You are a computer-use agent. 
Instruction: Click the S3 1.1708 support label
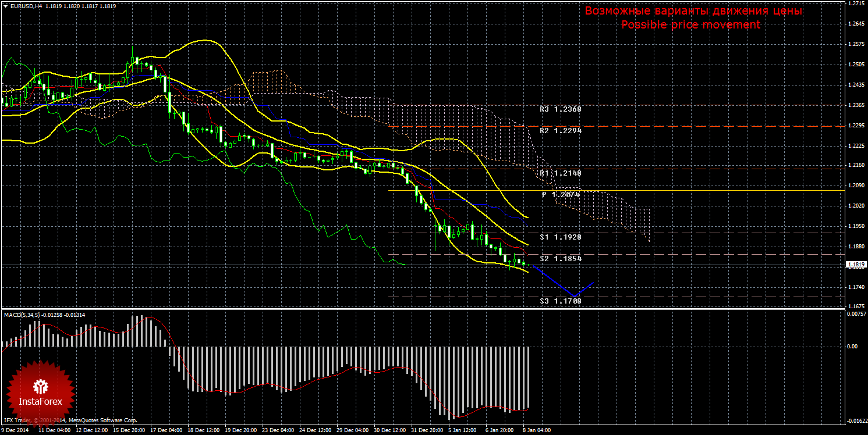pos(560,301)
